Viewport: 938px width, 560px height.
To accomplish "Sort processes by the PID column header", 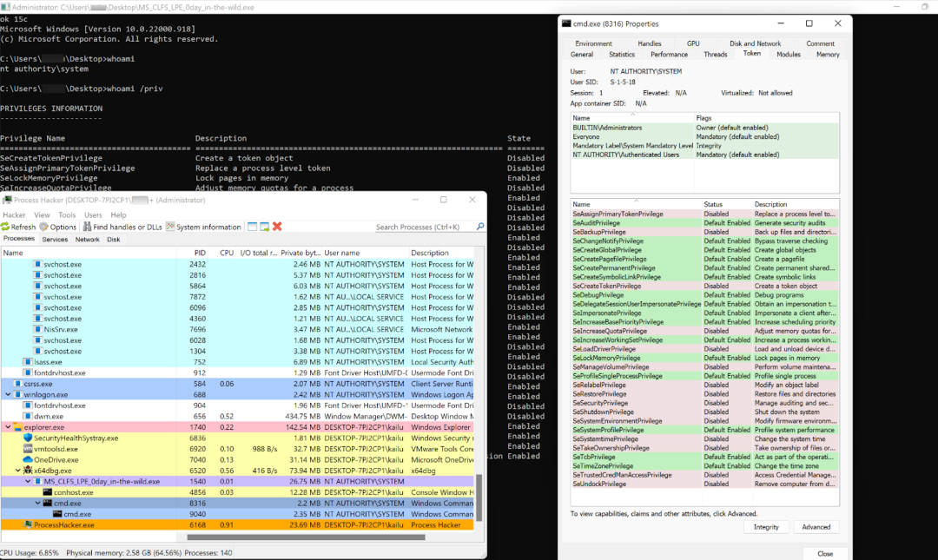I will click(200, 253).
